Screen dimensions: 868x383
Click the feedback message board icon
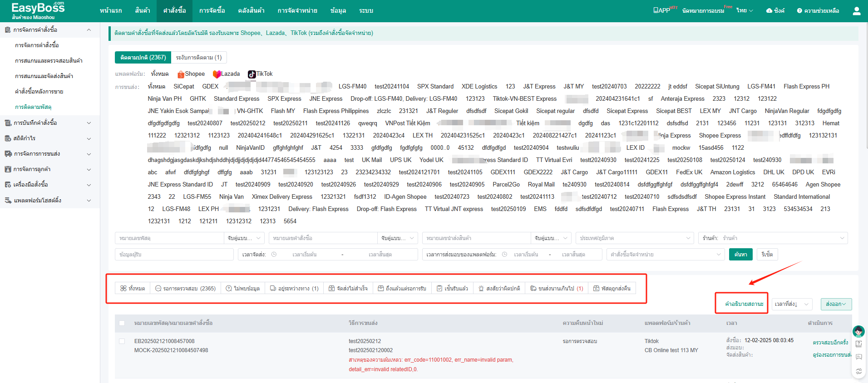coord(858,357)
